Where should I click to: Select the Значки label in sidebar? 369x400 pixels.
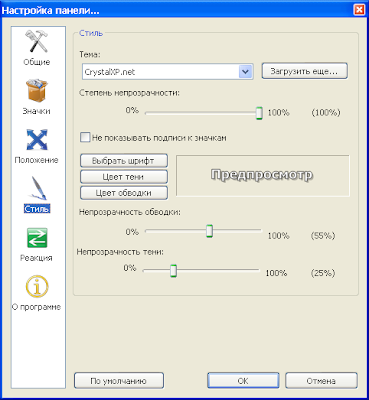(x=37, y=111)
